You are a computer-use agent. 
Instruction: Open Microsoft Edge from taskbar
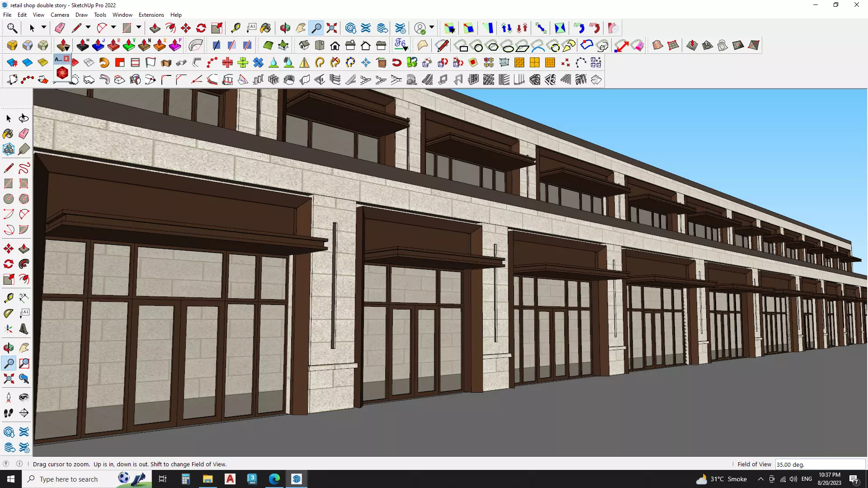click(274, 479)
